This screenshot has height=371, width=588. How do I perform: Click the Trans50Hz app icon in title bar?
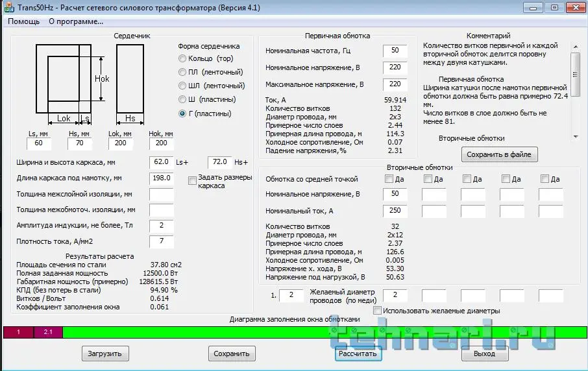(9, 7)
